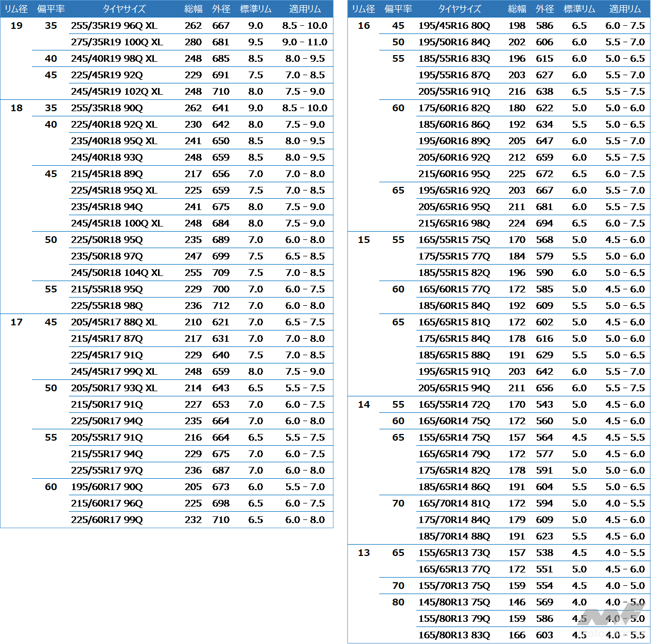Screen dimensions: 651x644
Task: Select 155/65R14 75Q
Action: pyautogui.click(x=454, y=437)
